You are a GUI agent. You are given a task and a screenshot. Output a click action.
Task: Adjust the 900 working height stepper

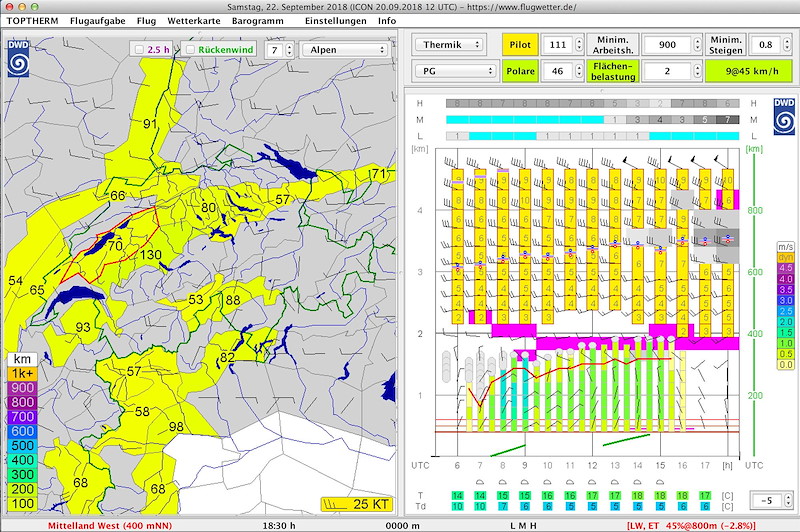(x=697, y=45)
